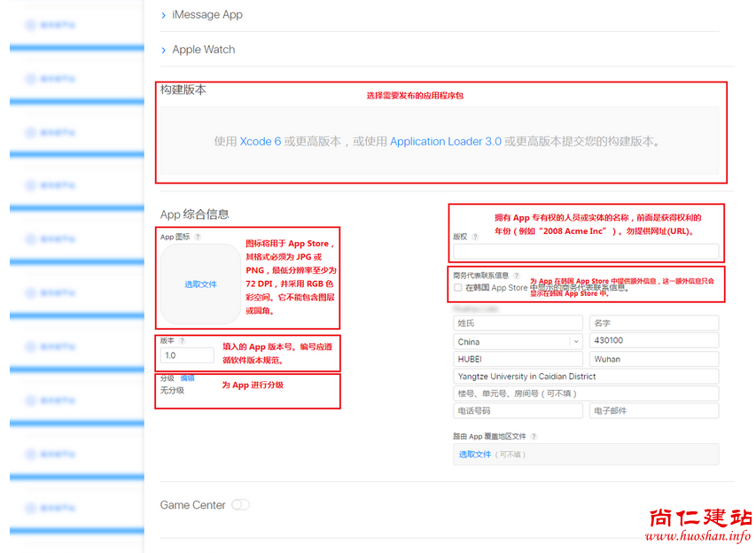The image size is (756, 553).
Task: Click the help icon beside App 图标
Action: (198, 237)
